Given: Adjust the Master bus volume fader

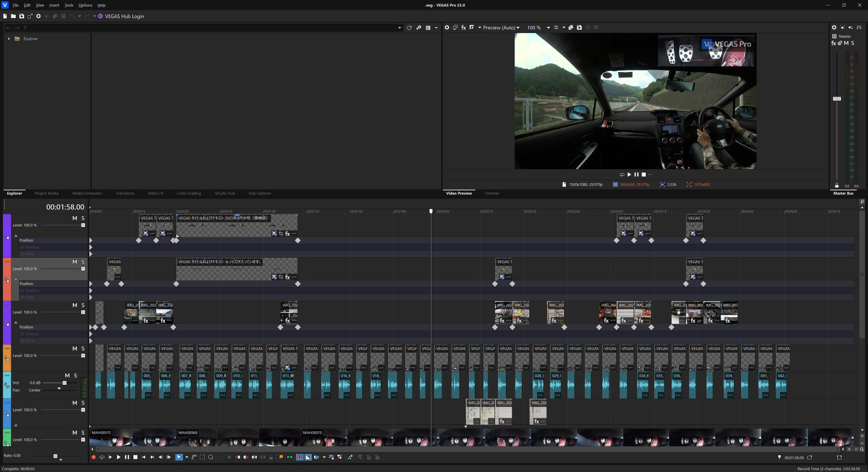Looking at the screenshot, I should click(837, 99).
